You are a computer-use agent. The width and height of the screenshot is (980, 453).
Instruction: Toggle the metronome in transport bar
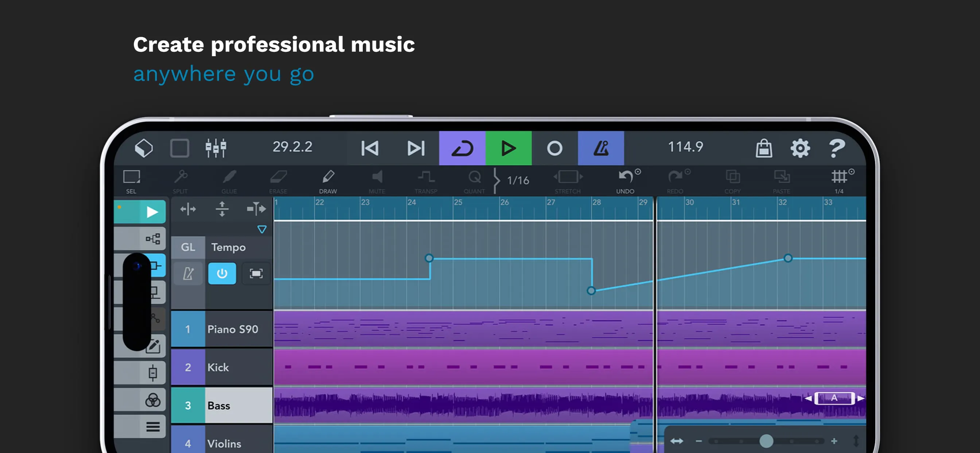point(601,148)
